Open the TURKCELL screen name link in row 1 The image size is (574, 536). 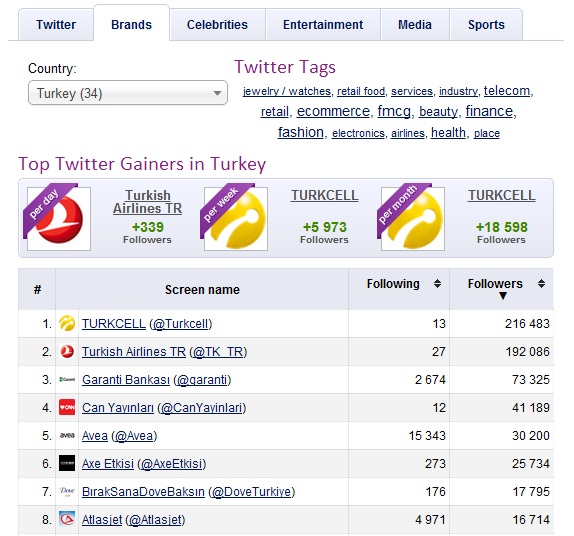[114, 324]
